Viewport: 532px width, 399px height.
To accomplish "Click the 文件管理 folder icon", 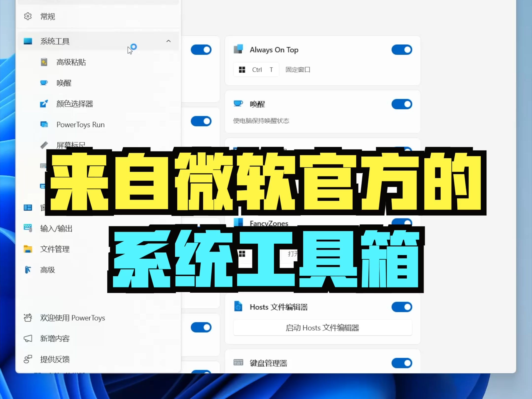I will click(x=28, y=249).
